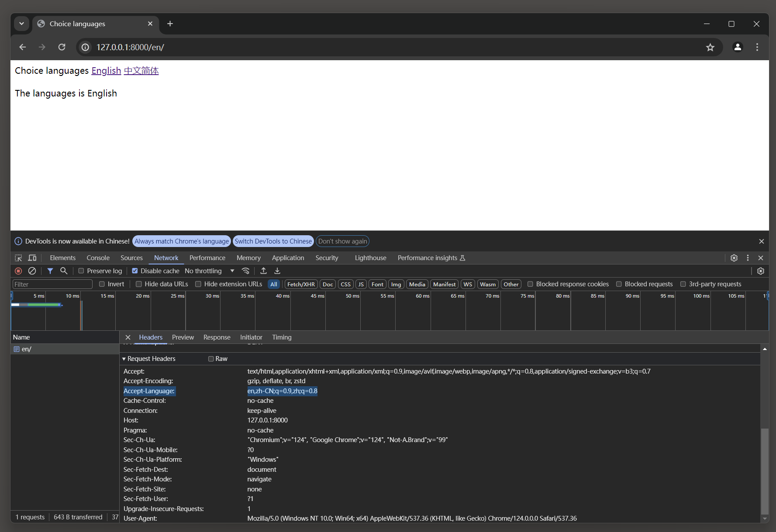Close the DevTools panel
Screen dimensions: 776x532
click(761, 258)
